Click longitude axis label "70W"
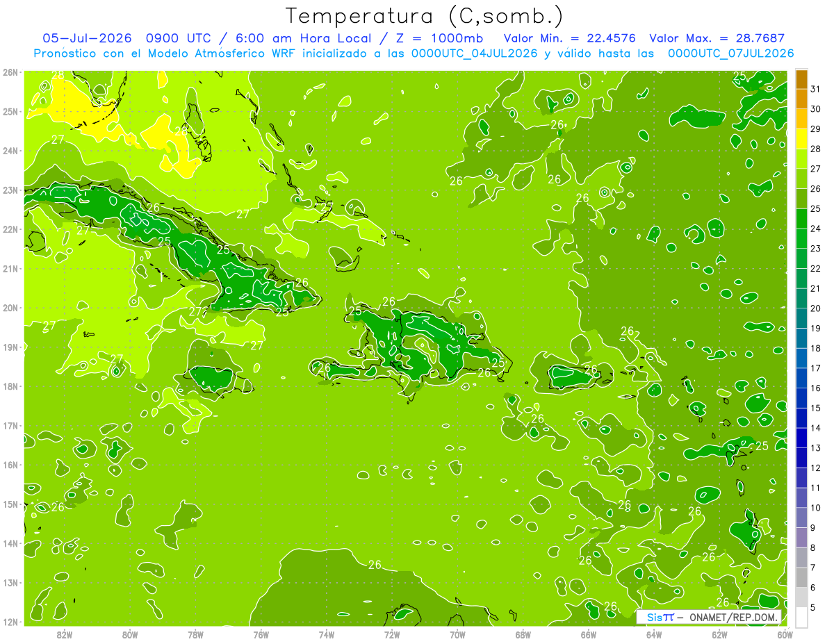The image size is (834, 644). coord(457,634)
